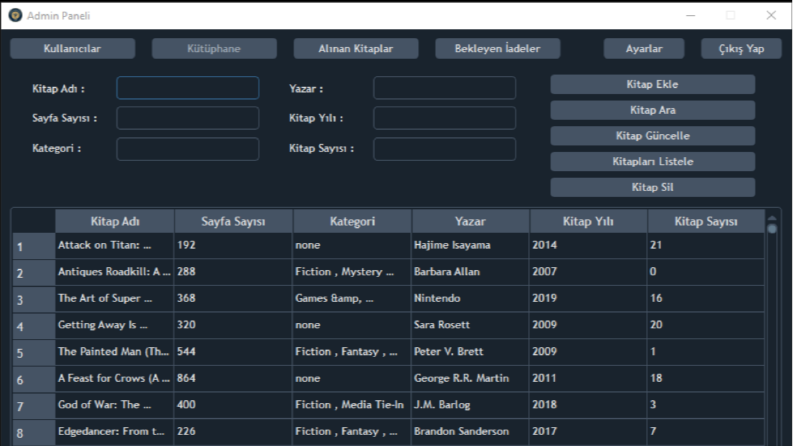
Task: Click the Kitapları Listele button
Action: click(x=652, y=161)
